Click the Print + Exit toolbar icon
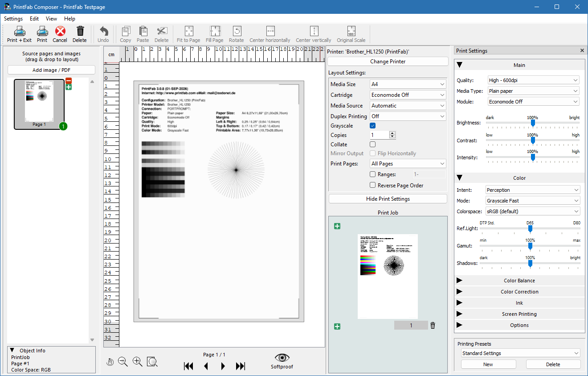The width and height of the screenshot is (588, 376). [19, 34]
